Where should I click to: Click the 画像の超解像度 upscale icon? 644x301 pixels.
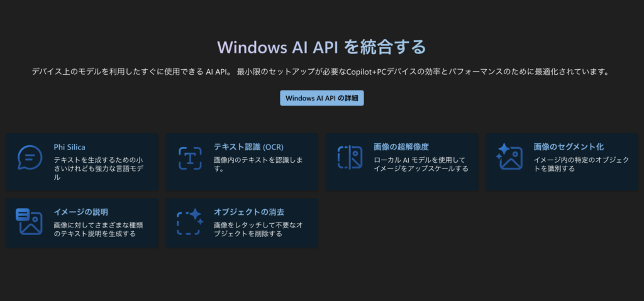350,158
